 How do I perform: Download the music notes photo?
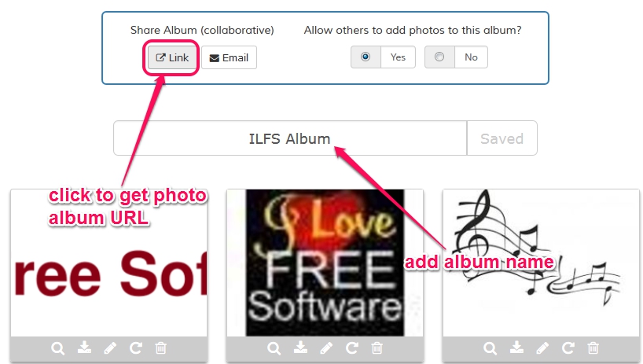coord(516,347)
